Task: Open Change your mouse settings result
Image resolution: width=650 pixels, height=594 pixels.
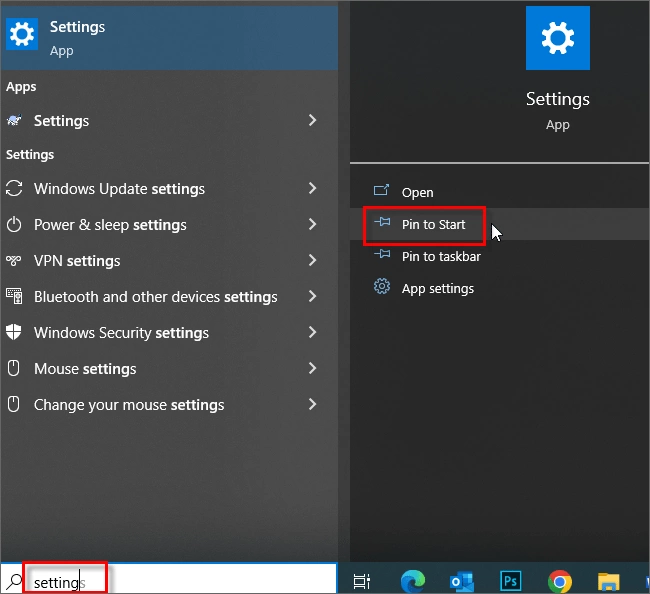Action: click(169, 405)
